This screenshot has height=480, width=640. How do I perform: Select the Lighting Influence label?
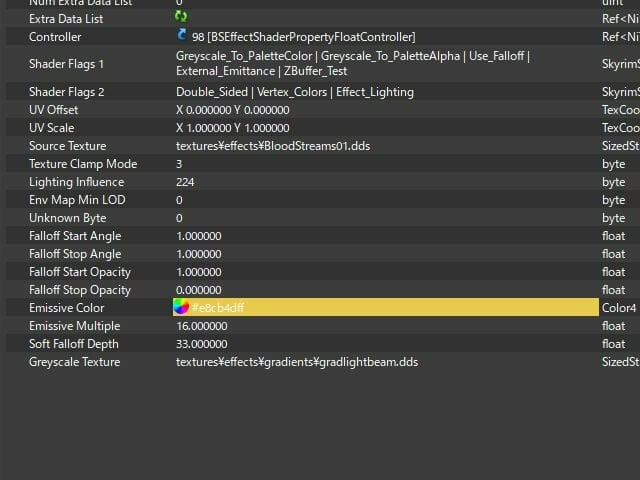[76, 182]
